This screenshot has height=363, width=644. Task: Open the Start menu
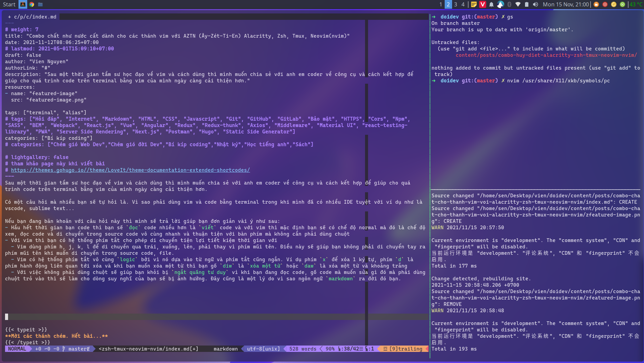pos(9,4)
